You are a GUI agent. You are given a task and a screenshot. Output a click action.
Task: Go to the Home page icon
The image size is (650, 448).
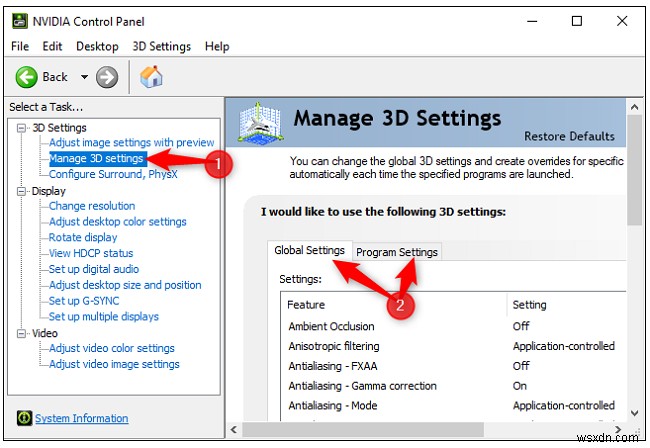(150, 76)
